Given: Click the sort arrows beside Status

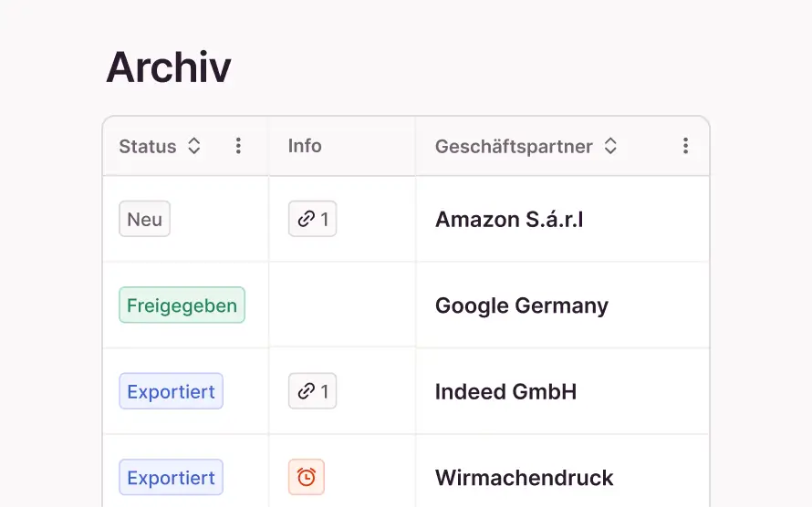Looking at the screenshot, I should click(x=193, y=146).
